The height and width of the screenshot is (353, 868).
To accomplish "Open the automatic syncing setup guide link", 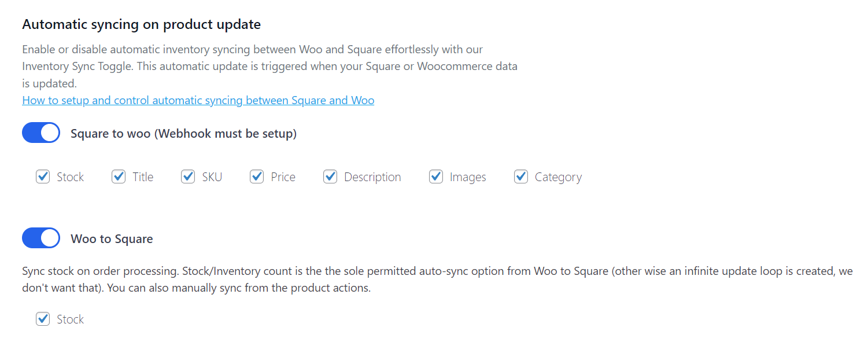I will [x=198, y=100].
